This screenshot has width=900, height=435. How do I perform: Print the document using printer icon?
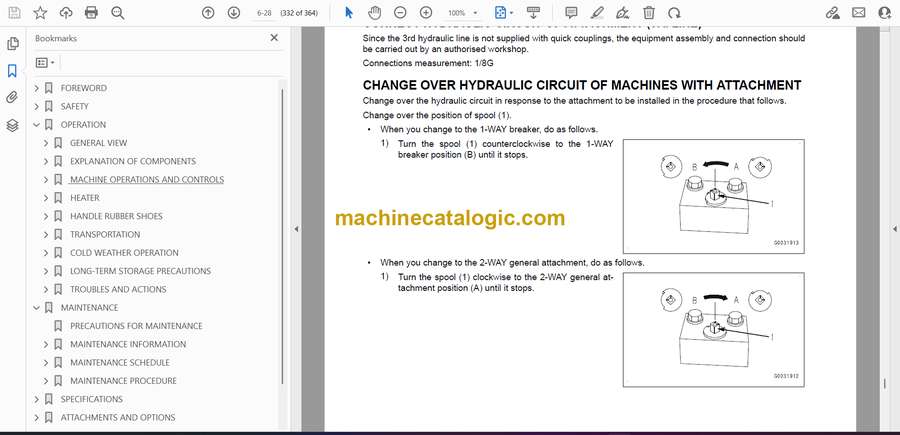(91, 13)
